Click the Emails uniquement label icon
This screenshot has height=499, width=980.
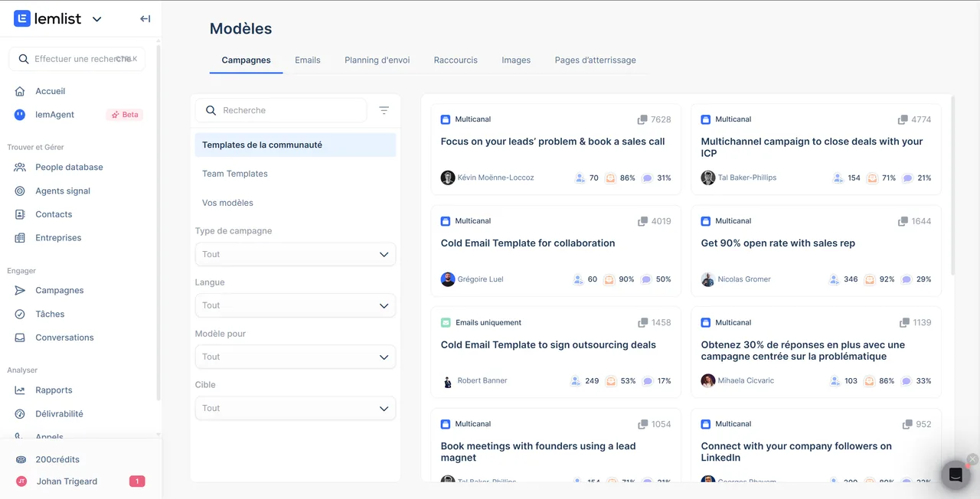(446, 323)
